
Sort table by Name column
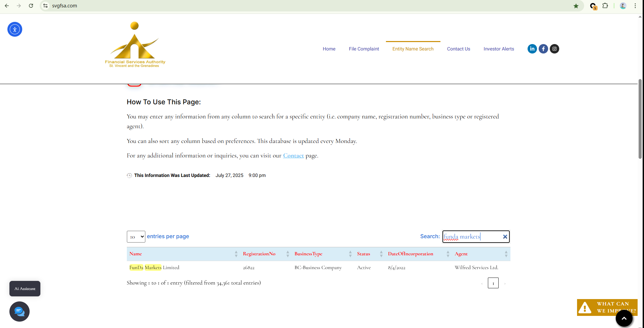pos(136,254)
